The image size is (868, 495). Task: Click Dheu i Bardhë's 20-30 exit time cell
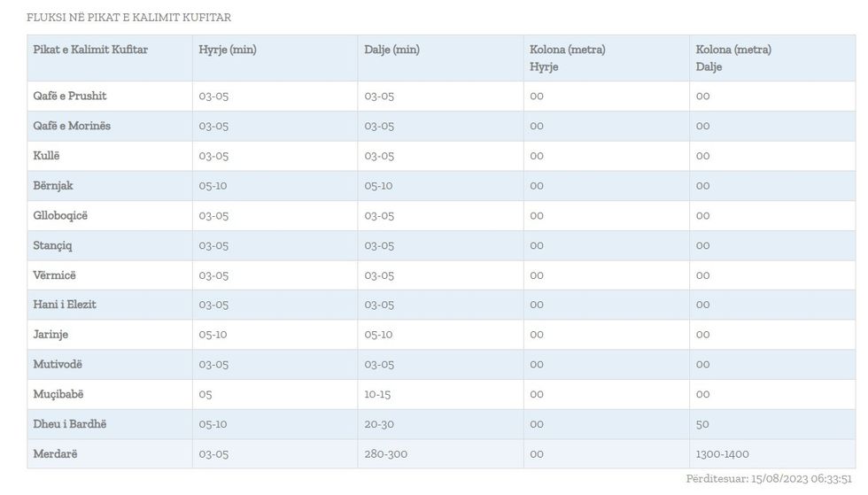click(x=379, y=424)
